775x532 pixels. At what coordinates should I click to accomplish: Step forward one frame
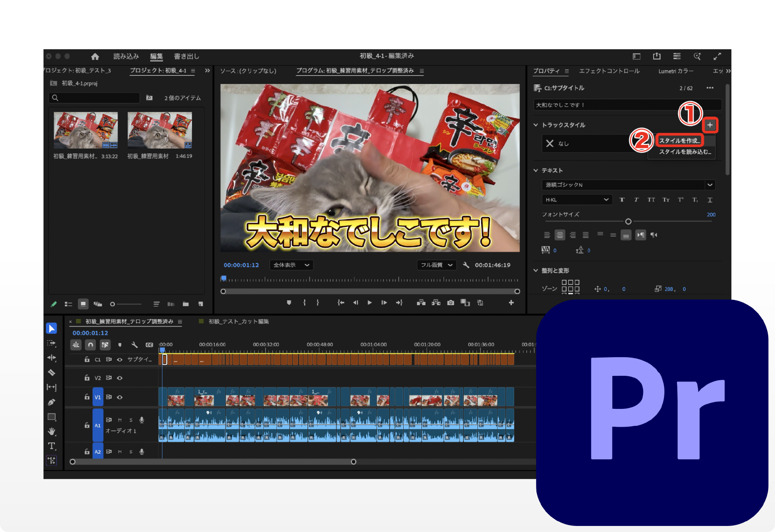coord(384,303)
